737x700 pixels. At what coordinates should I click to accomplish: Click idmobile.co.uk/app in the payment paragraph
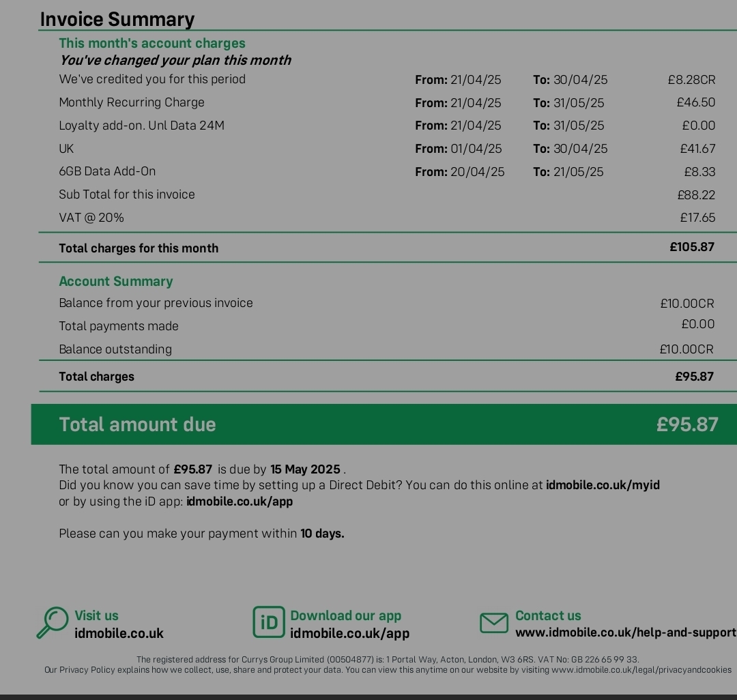[x=240, y=501]
